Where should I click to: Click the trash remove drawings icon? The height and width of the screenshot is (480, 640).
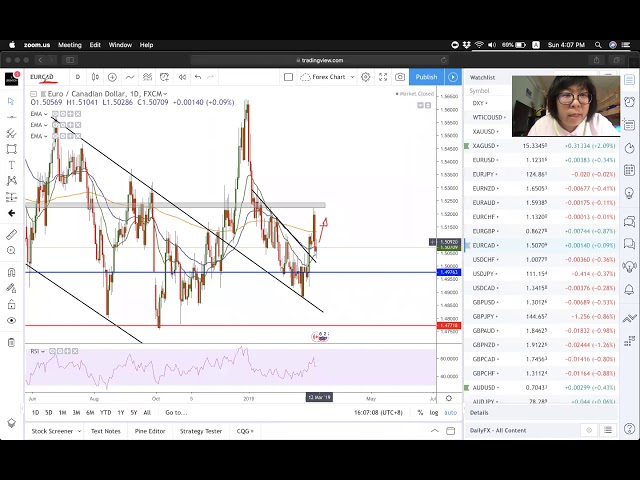click(11, 342)
